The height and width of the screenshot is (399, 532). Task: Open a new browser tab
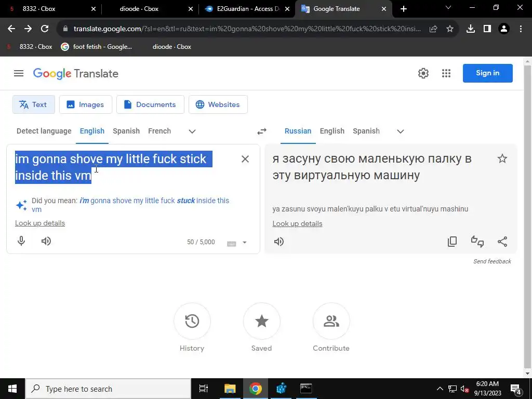pos(403,9)
